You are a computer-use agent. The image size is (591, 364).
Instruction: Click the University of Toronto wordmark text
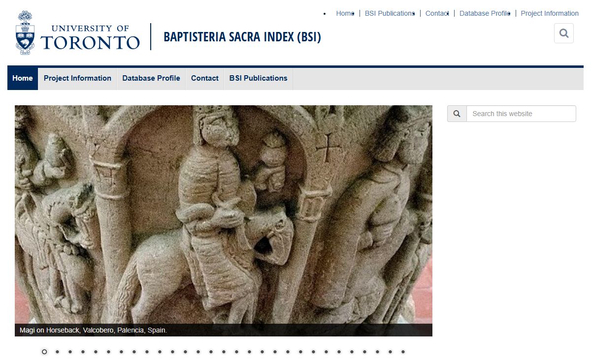[x=90, y=38]
